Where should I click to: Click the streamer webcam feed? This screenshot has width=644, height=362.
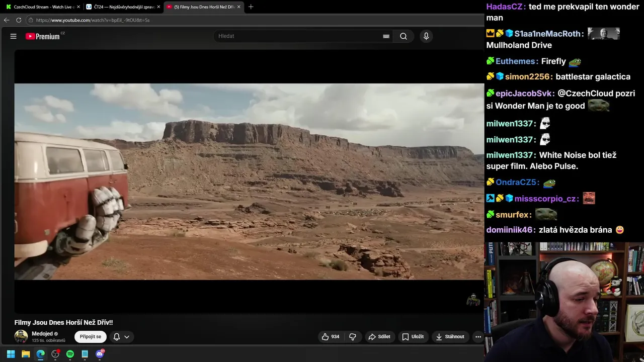click(x=564, y=302)
